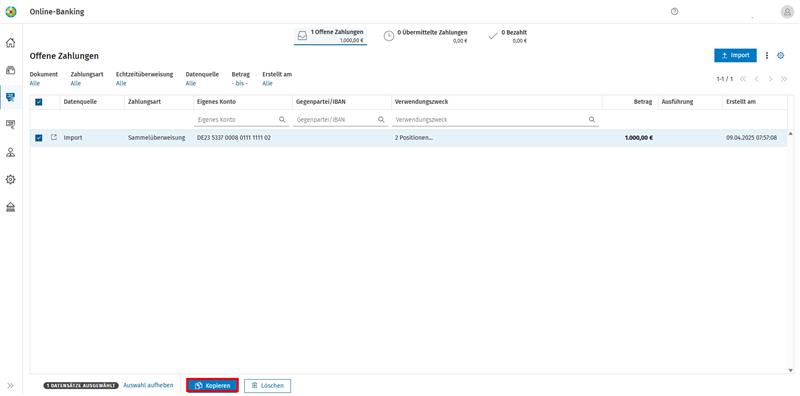Screen dimensions: 800x396
Task: Click search magnifier in Gegenpartei/IBAN field
Action: [381, 119]
